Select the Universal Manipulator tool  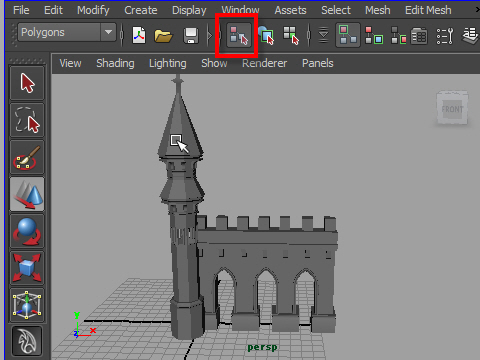pos(27,305)
